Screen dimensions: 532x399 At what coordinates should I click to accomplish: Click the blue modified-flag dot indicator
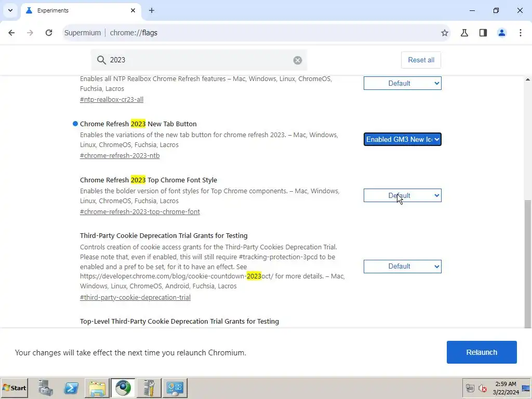(x=75, y=124)
